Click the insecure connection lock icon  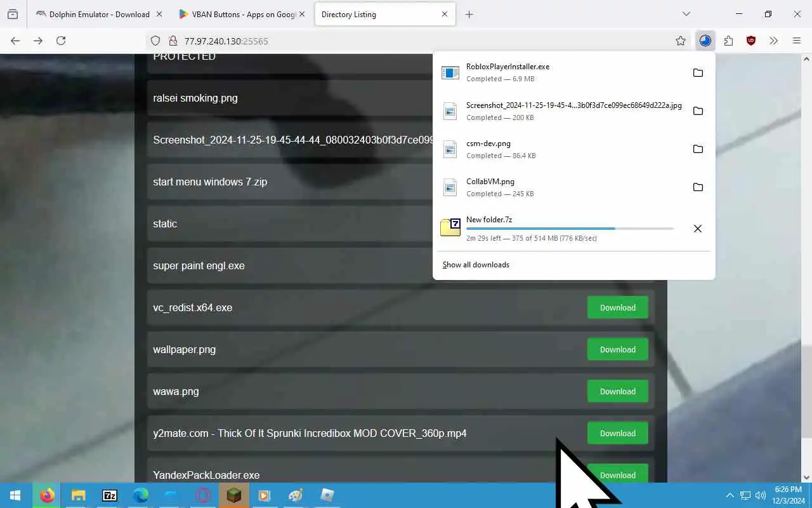172,41
